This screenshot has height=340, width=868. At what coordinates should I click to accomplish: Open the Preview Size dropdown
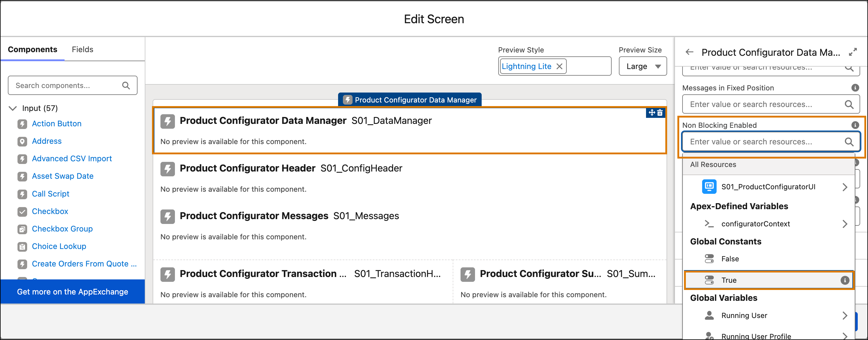click(643, 66)
